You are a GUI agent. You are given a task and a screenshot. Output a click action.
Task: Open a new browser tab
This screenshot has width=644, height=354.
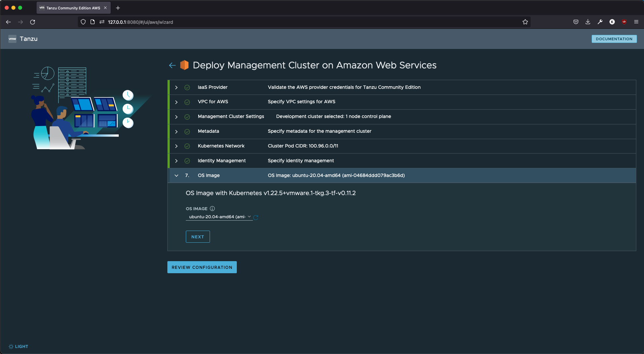pos(118,8)
